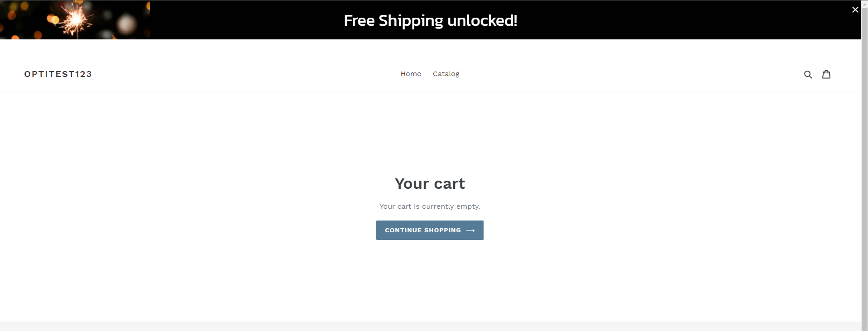Click the Continue Shopping button label
Image resolution: width=868 pixels, height=331 pixels.
[x=423, y=230]
